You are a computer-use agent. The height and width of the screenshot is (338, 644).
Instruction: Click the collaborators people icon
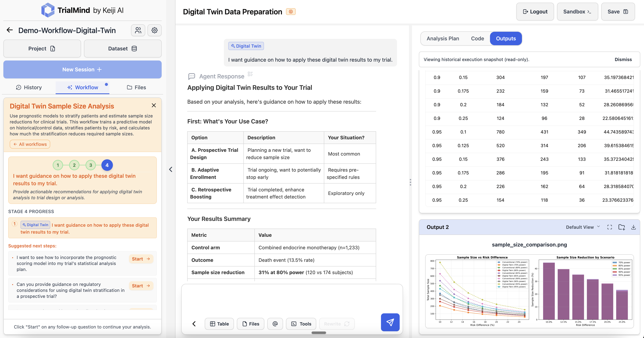pyautogui.click(x=138, y=30)
